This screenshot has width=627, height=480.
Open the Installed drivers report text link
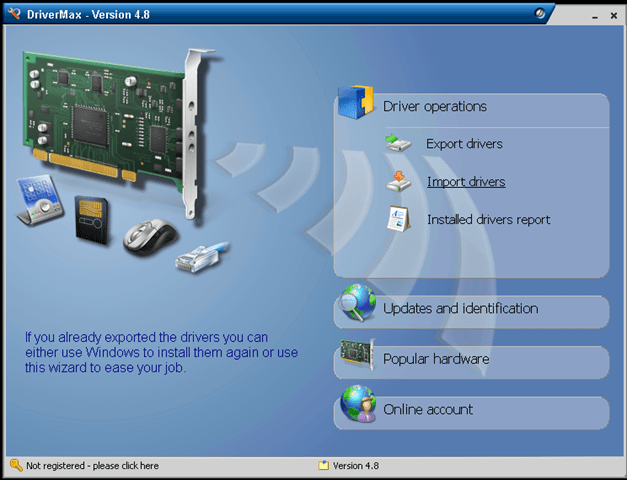pos(488,220)
